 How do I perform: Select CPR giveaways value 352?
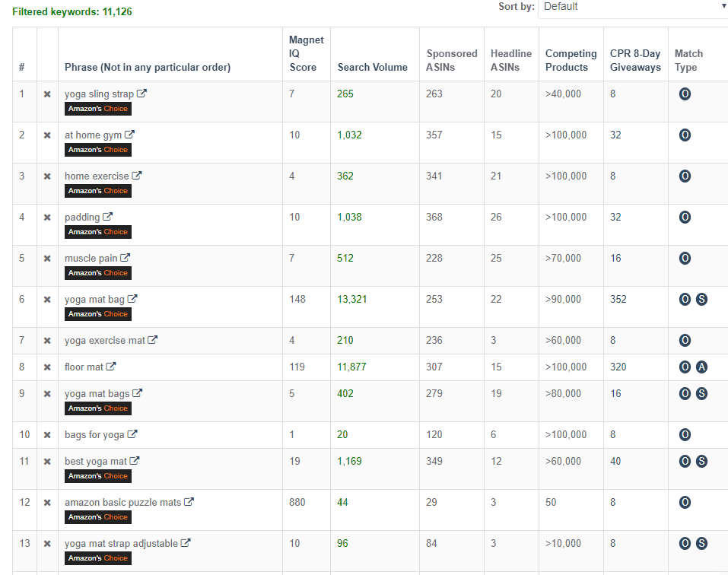tap(618, 300)
